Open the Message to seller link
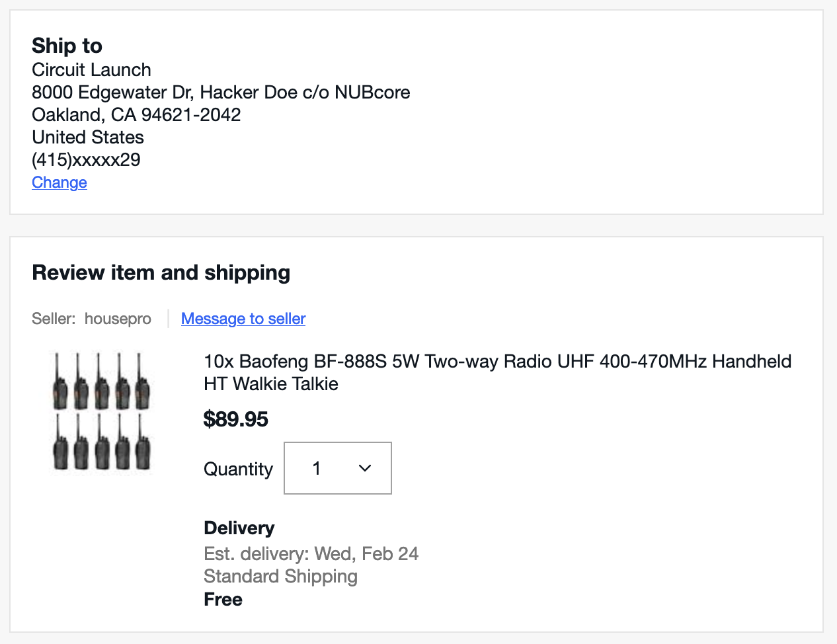This screenshot has width=837, height=644. 243,319
